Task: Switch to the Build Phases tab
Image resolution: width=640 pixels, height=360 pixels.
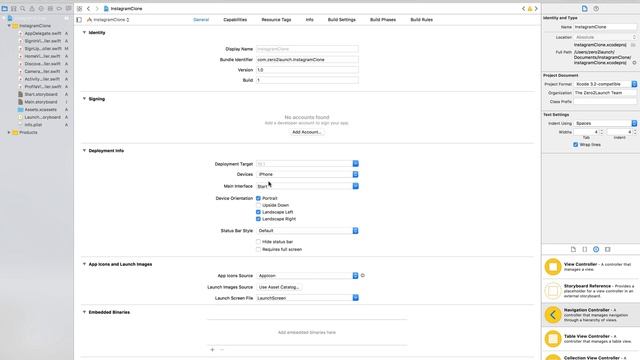Action: (383, 20)
